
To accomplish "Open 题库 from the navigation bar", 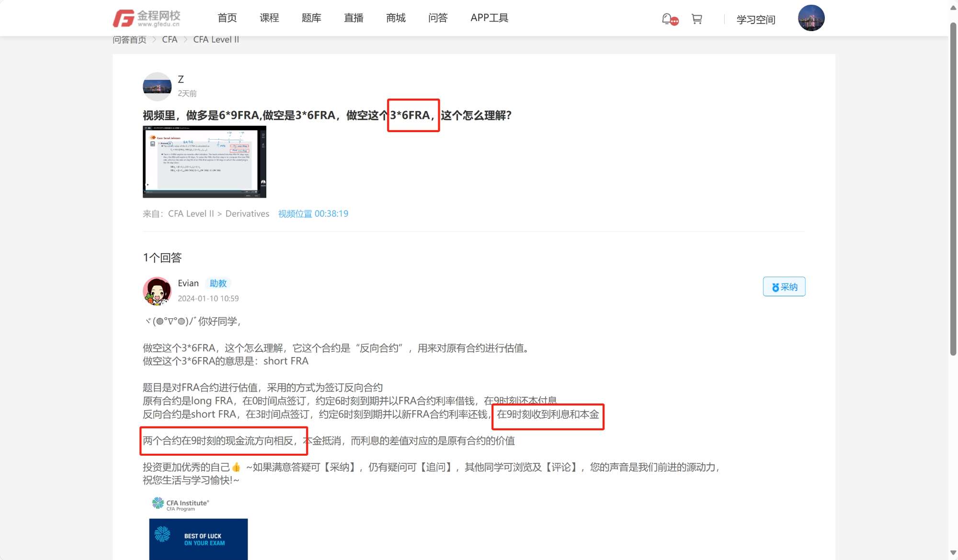I will coord(311,18).
